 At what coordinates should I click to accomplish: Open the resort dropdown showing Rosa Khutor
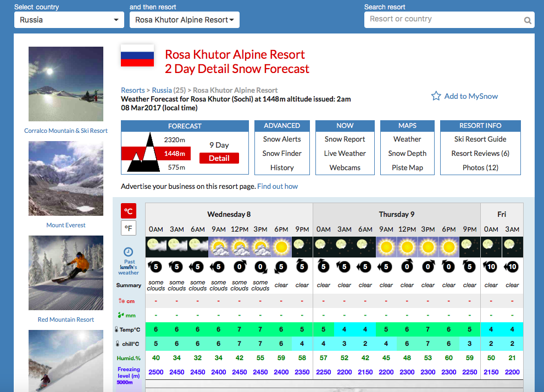point(185,20)
